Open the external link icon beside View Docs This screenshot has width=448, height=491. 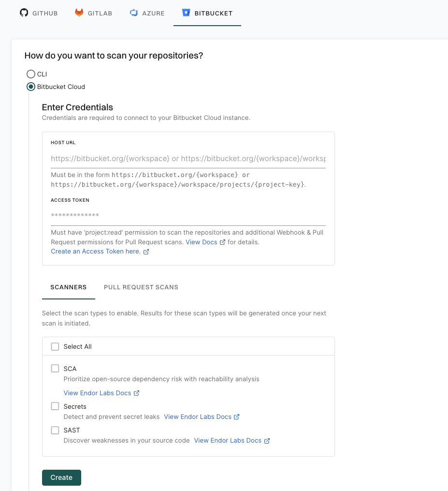pyautogui.click(x=222, y=242)
